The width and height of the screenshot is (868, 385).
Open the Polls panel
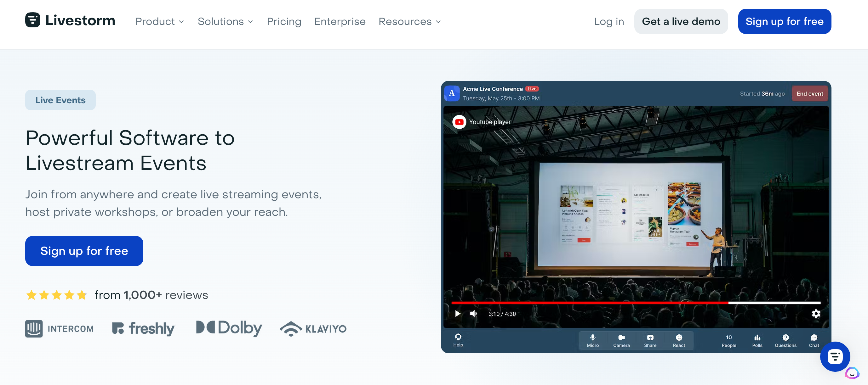(757, 340)
